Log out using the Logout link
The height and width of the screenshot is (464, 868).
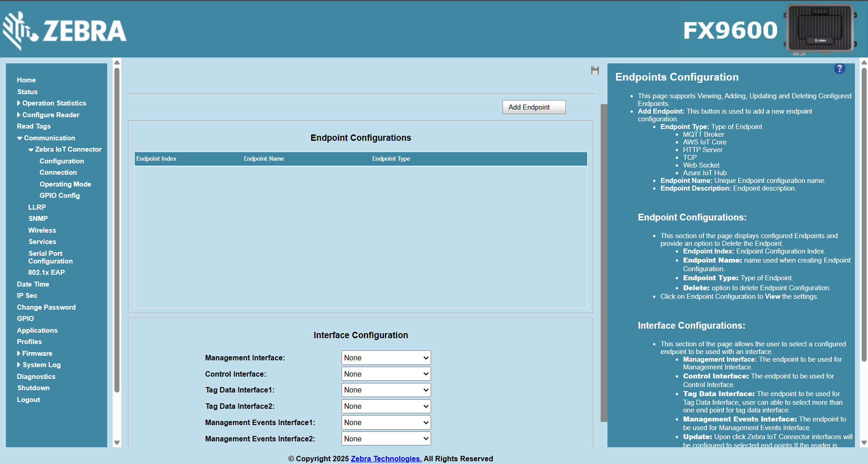28,400
